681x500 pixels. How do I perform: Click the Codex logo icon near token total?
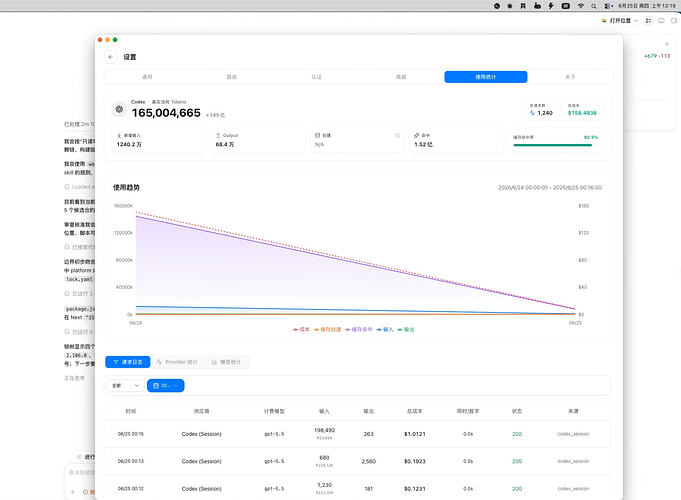(119, 109)
